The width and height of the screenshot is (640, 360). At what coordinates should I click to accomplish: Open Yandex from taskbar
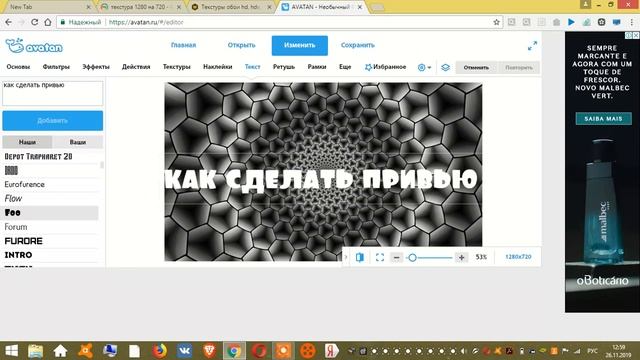coord(332,351)
